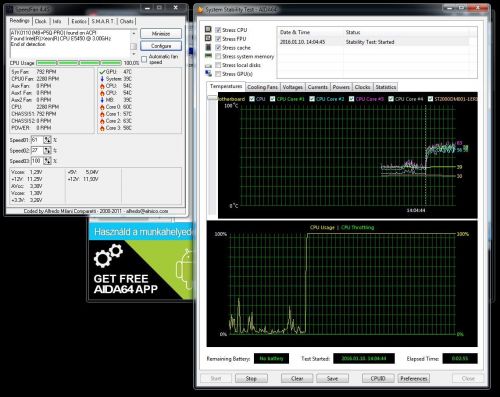
Task: Stop the stability test
Action: pos(251,378)
